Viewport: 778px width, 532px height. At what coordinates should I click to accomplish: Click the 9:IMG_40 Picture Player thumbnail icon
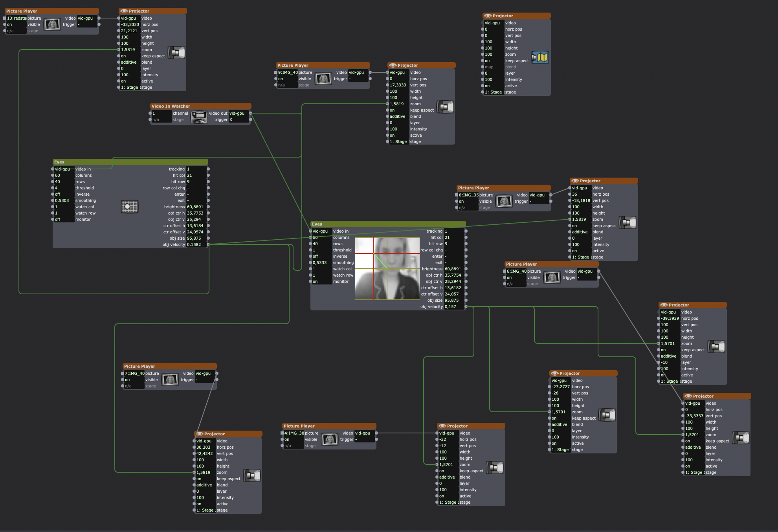click(323, 79)
